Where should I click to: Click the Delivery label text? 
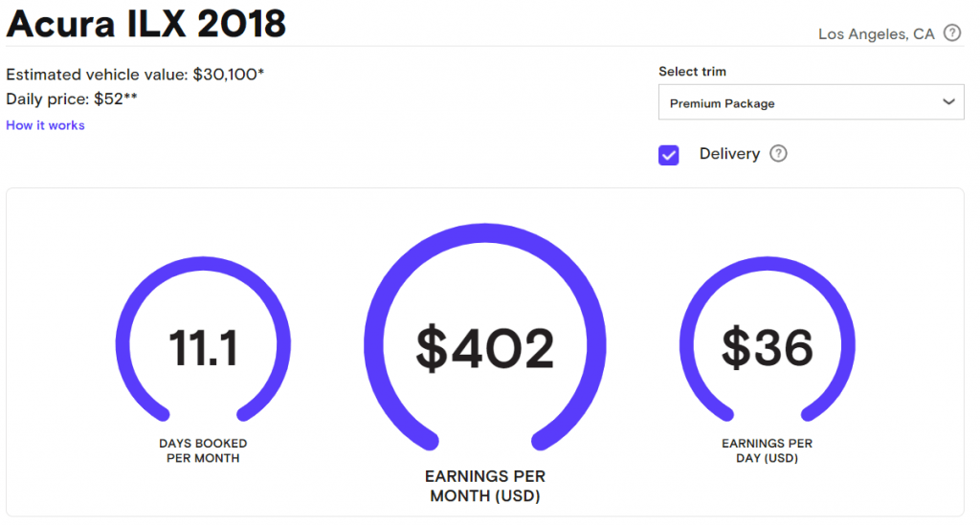[729, 154]
